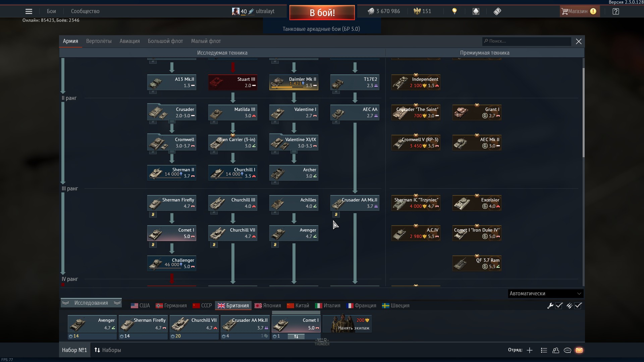Click swap arrows under Comet I slot
Image resolution: width=644 pixels, height=362 pixels.
(296, 337)
